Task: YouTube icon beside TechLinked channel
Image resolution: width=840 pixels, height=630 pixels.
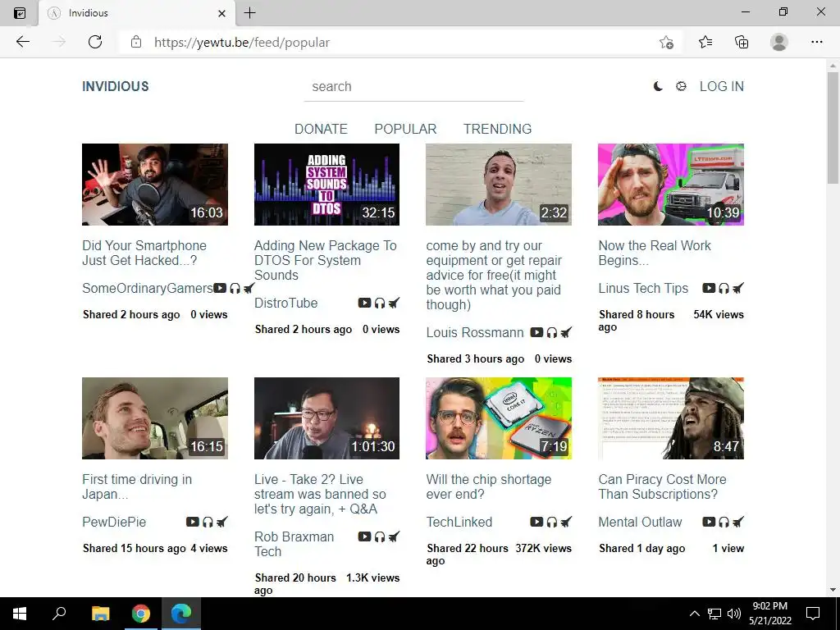Action: tap(536, 522)
